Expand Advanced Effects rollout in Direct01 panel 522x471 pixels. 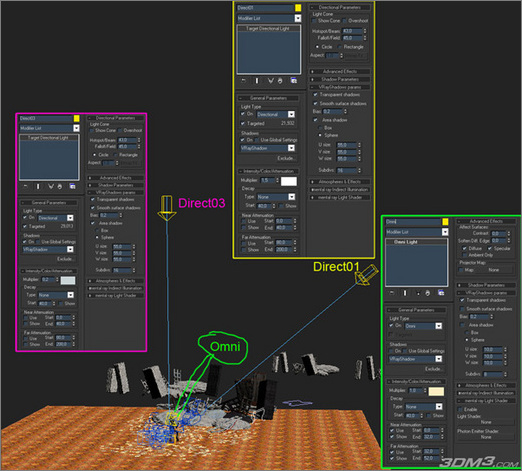[340, 71]
